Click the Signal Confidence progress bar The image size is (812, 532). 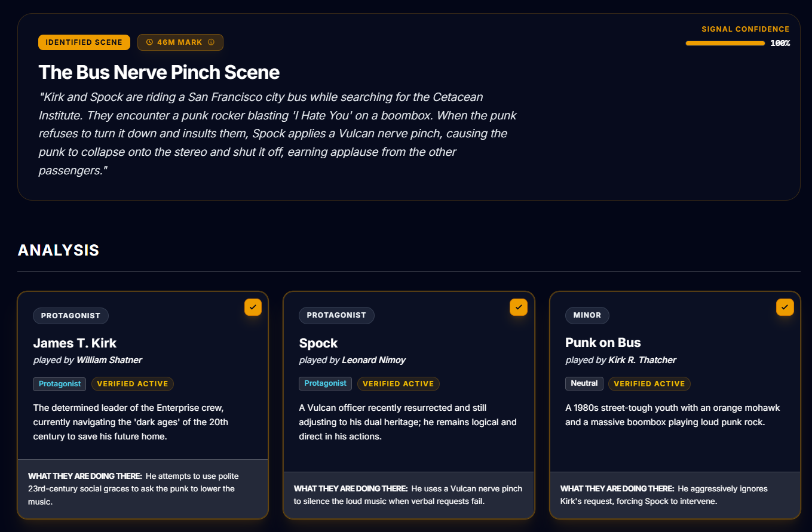[x=725, y=43]
